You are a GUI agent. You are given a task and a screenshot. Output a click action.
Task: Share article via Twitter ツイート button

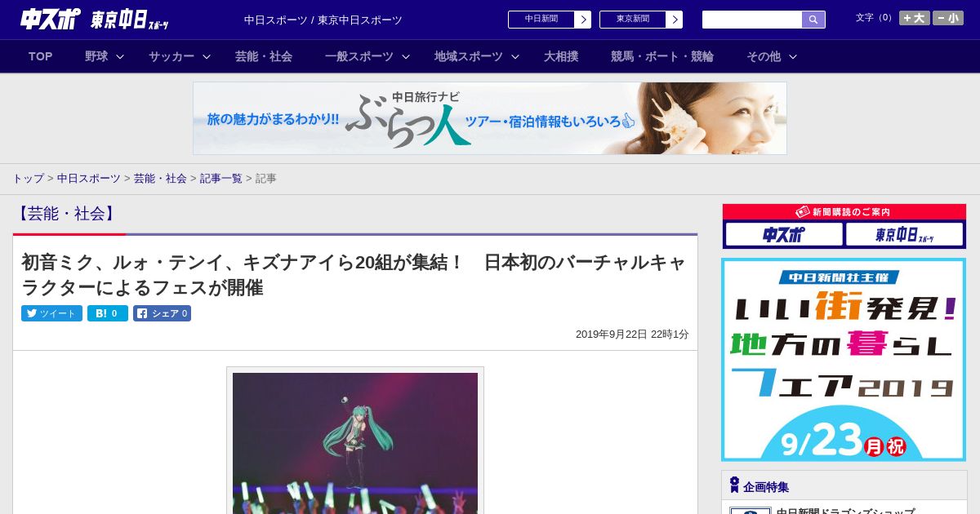click(51, 313)
